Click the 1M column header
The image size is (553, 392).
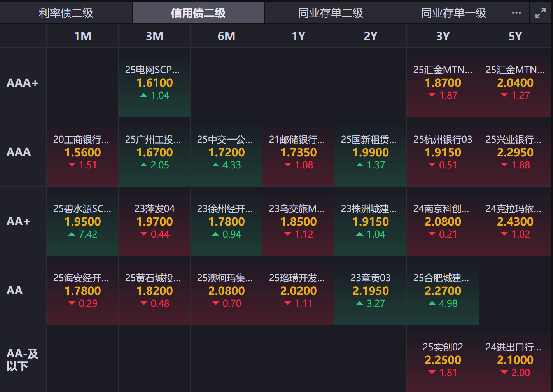82,36
